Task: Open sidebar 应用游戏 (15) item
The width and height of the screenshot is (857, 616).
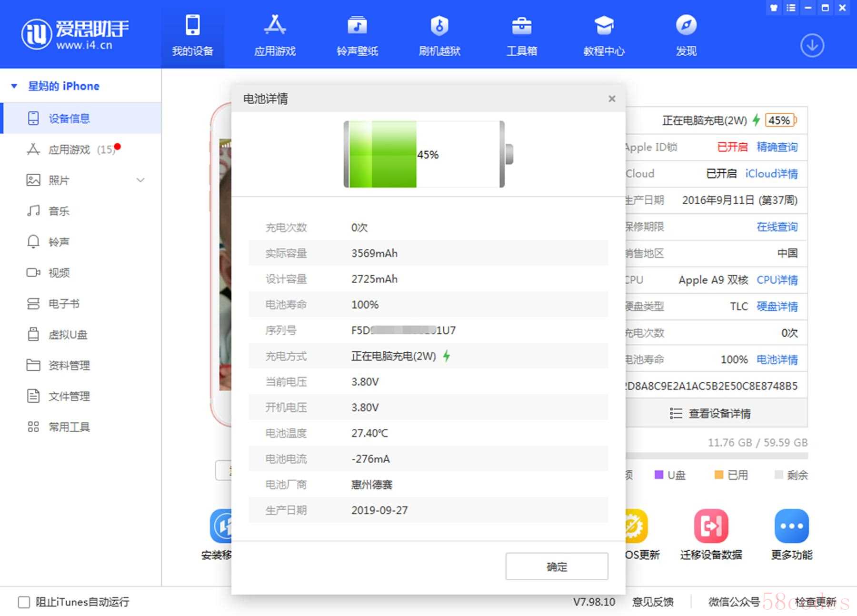Action: 81,149
